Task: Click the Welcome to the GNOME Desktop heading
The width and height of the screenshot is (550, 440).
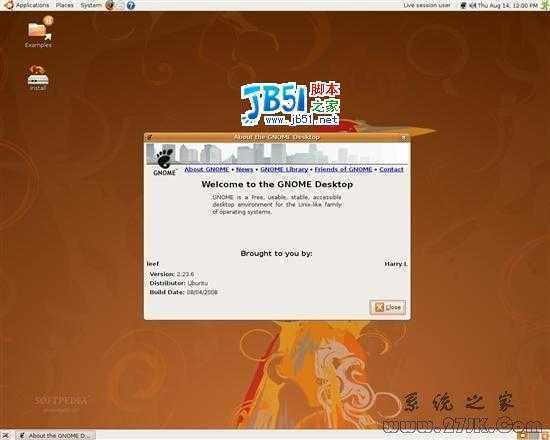Action: (x=277, y=184)
